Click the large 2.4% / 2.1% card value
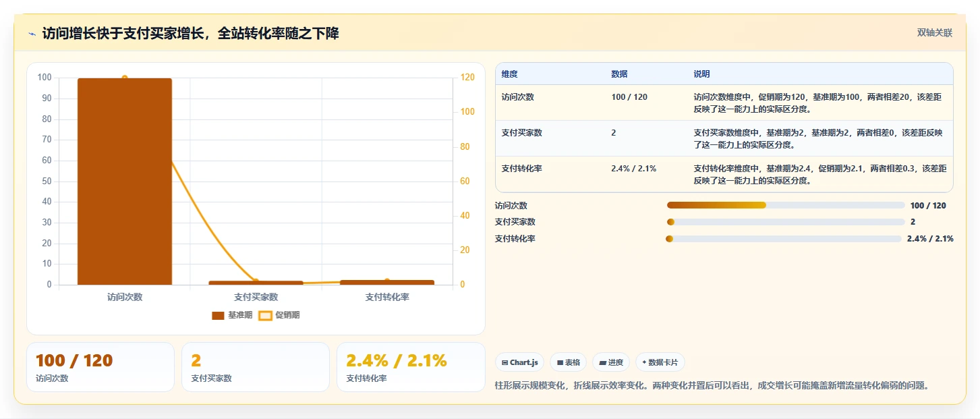 click(x=397, y=361)
